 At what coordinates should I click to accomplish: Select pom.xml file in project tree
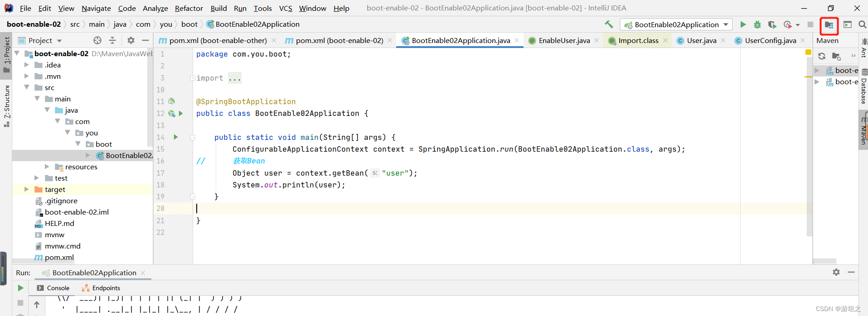coord(59,257)
